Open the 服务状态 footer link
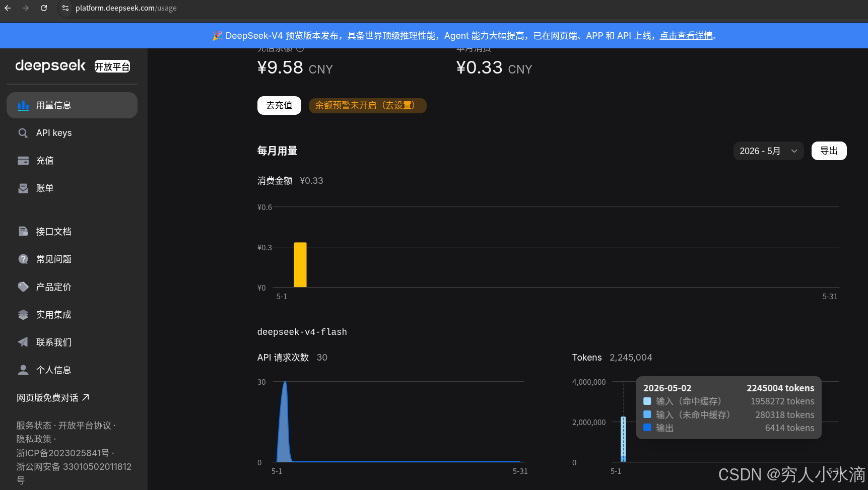The height and width of the screenshot is (490, 868). pos(34,426)
